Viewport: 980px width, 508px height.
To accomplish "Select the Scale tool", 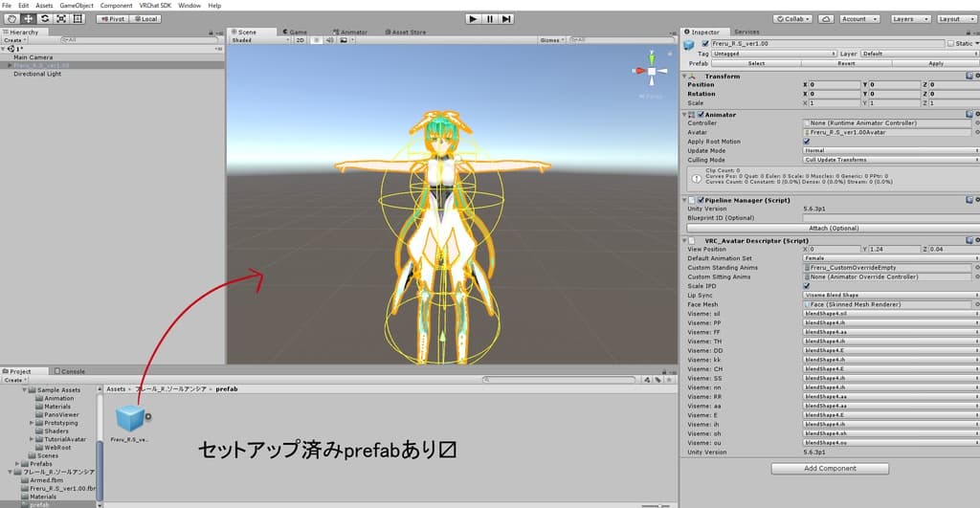I will pos(60,18).
